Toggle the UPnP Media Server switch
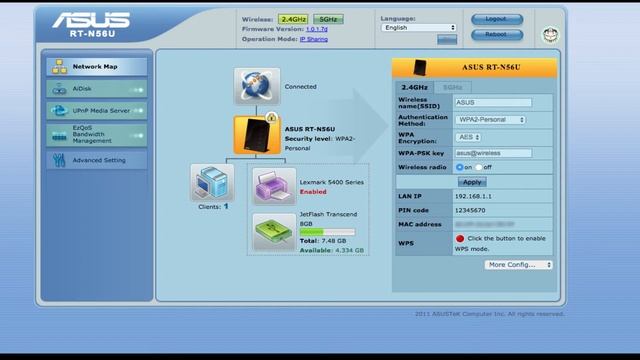640x360 pixels. tap(138, 111)
